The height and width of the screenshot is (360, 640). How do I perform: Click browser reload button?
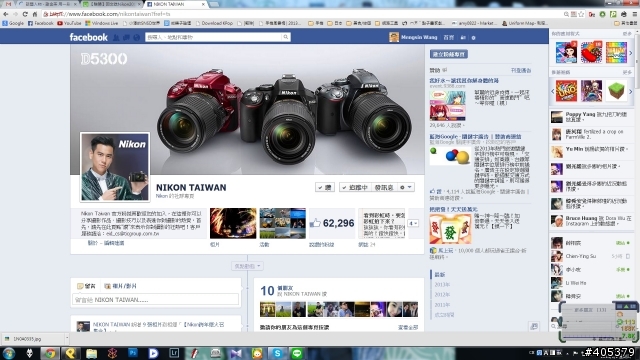(x=25, y=14)
